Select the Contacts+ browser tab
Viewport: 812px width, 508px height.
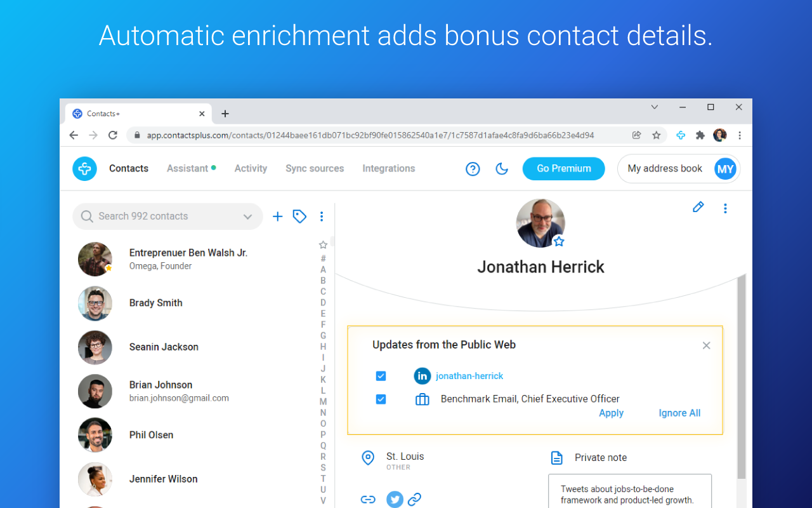pos(138,114)
